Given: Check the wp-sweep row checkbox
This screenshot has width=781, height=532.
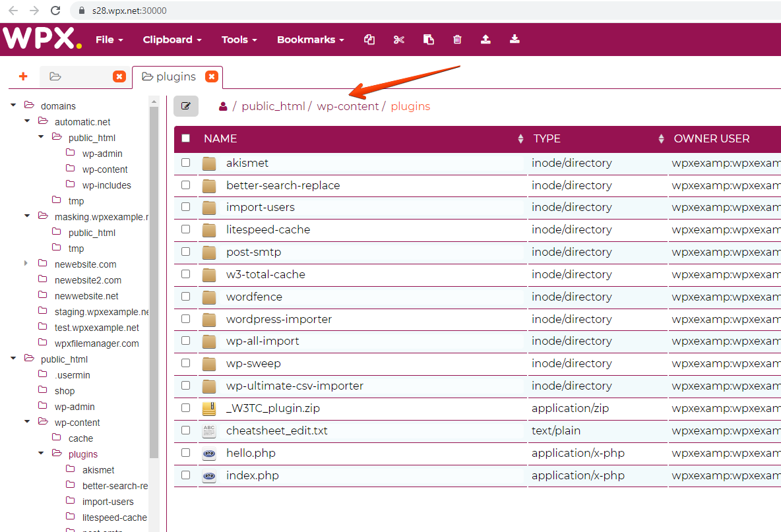Looking at the screenshot, I should [x=186, y=363].
